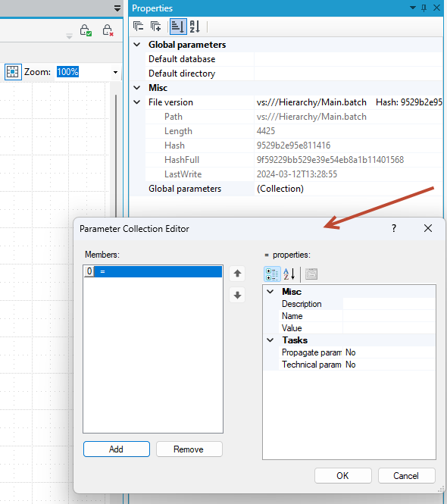Click the Default database value field
Screen dimensions: 447x504
point(348,59)
